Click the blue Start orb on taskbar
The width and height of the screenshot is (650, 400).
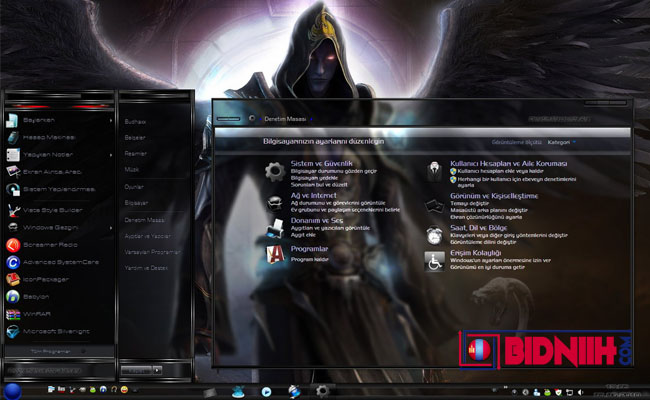click(x=12, y=391)
